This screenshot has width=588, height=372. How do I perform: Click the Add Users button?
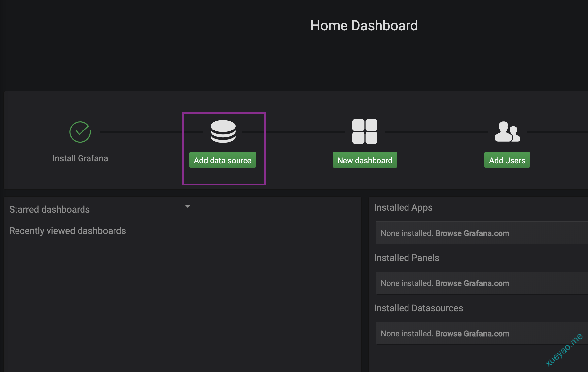[507, 160]
